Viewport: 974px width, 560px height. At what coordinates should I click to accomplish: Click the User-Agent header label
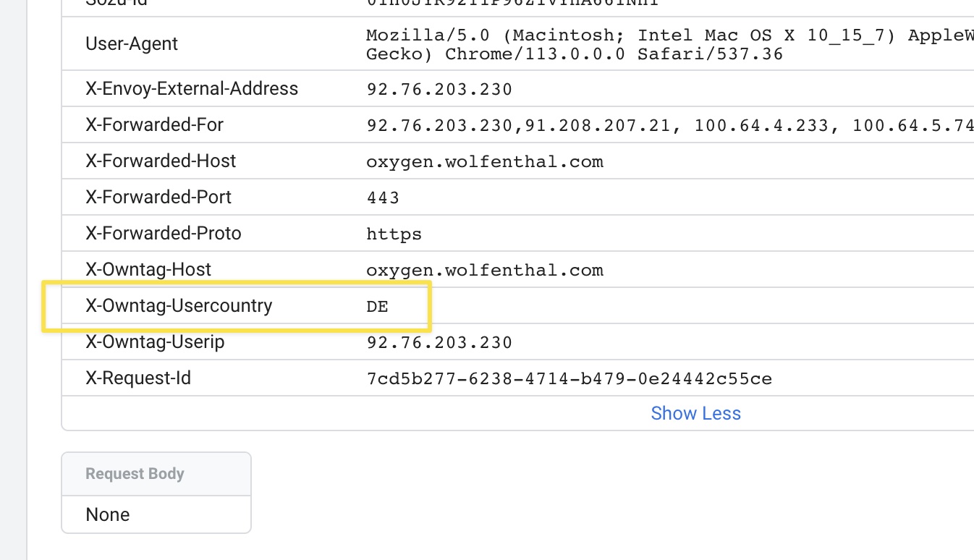point(132,43)
